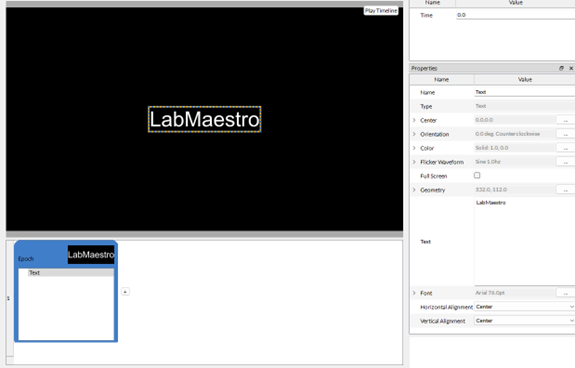The height and width of the screenshot is (368, 575).
Task: Open the Vertical Alignment dropdown
Action: pyautogui.click(x=524, y=320)
